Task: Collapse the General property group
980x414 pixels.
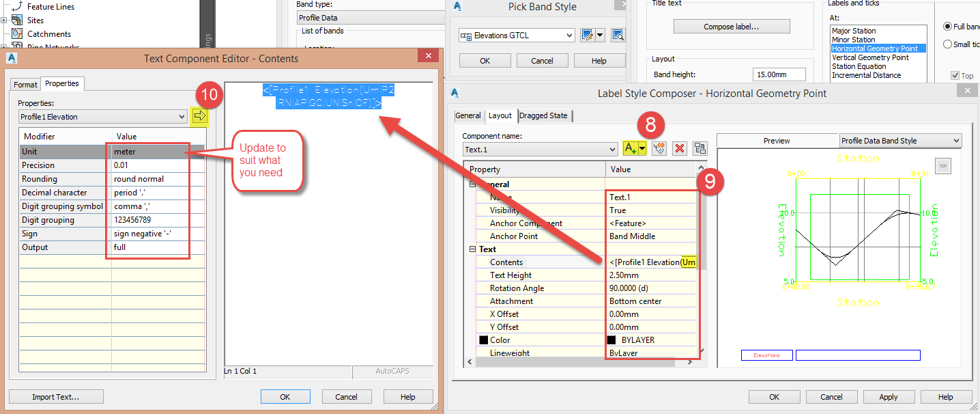Action: [x=472, y=184]
